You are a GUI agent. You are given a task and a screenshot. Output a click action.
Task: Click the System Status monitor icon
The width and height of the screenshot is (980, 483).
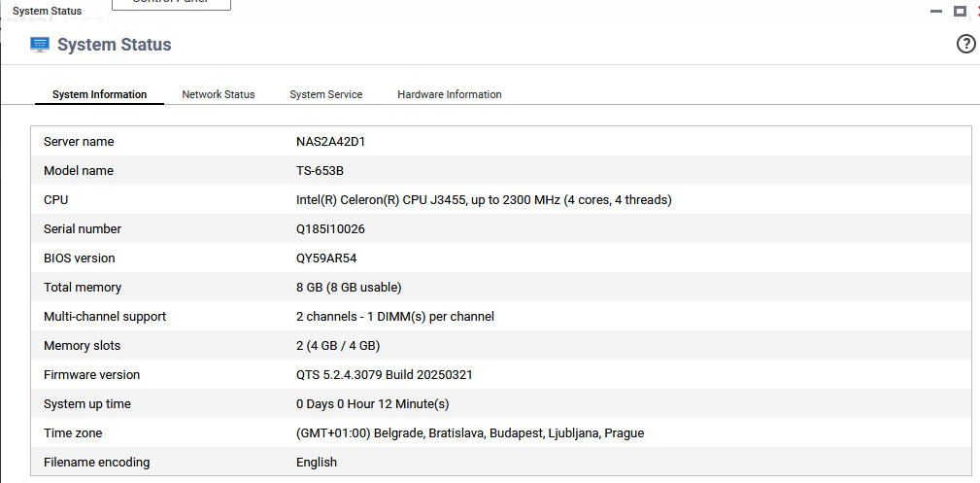pyautogui.click(x=40, y=45)
